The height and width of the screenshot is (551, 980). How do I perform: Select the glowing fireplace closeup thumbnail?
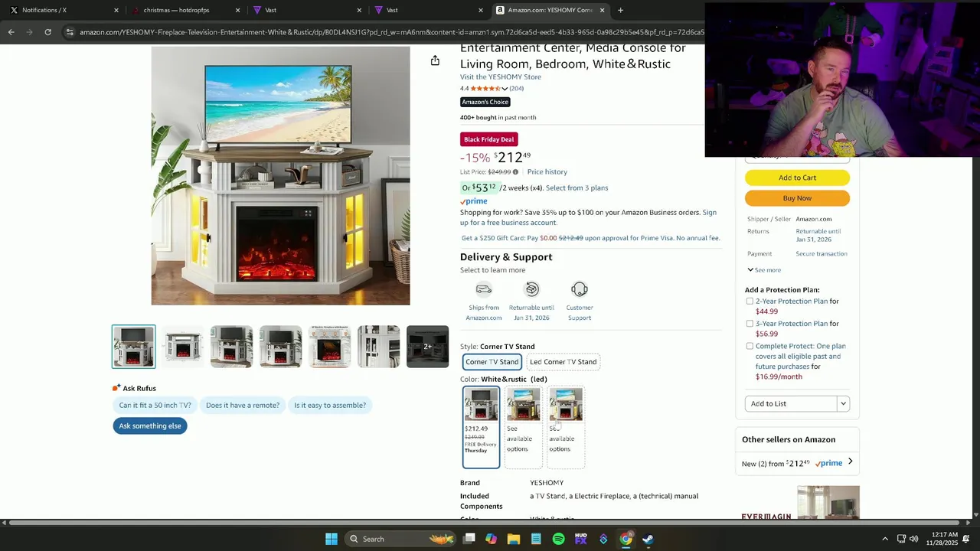[x=329, y=347]
